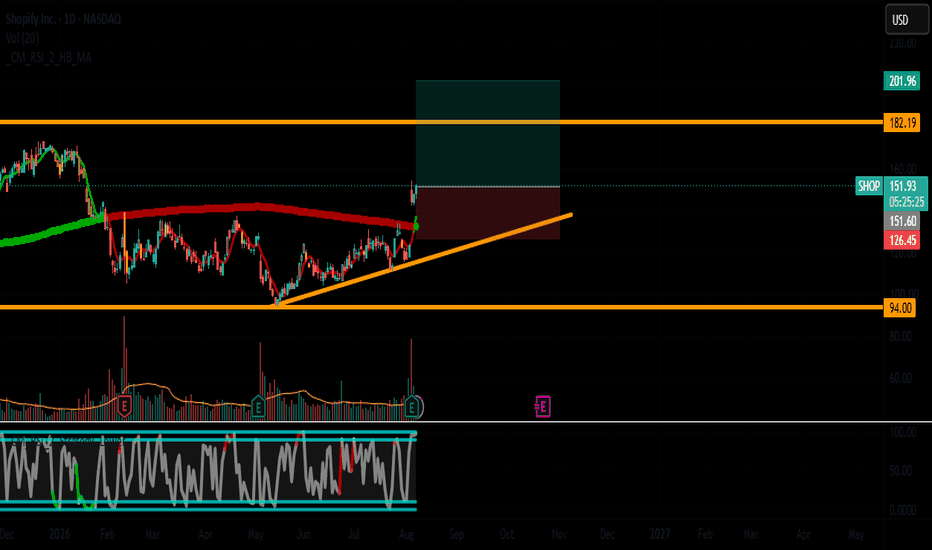
Task: Click the 80.00 price axis value
Action: click(x=900, y=336)
